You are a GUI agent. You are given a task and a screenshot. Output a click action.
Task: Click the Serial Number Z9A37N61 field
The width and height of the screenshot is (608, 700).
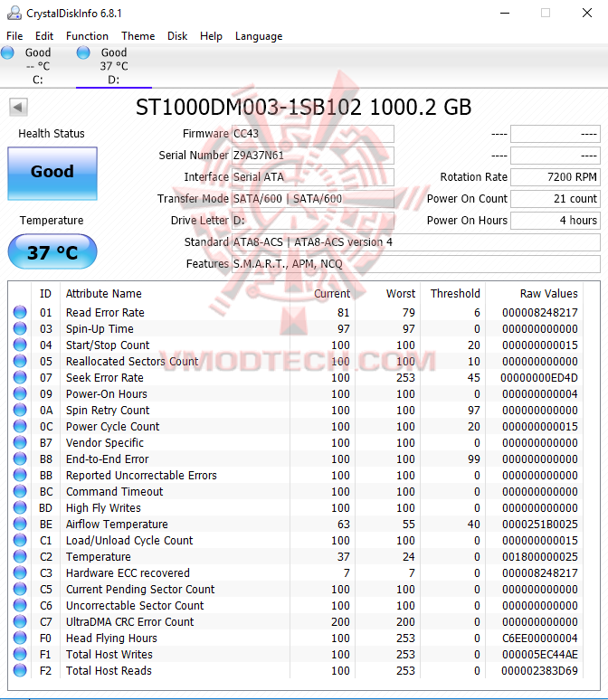click(x=313, y=156)
